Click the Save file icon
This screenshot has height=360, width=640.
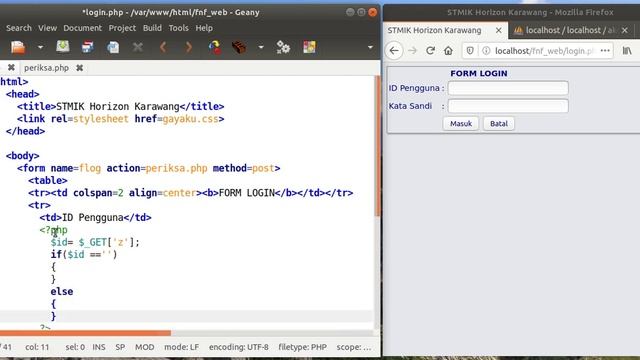click(x=62, y=47)
